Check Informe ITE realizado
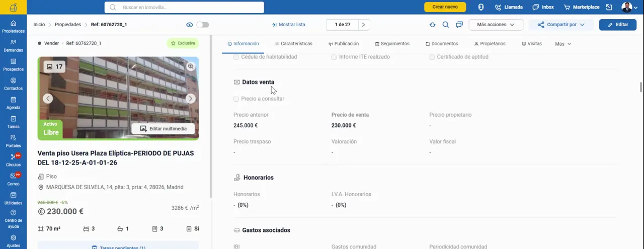 334,57
